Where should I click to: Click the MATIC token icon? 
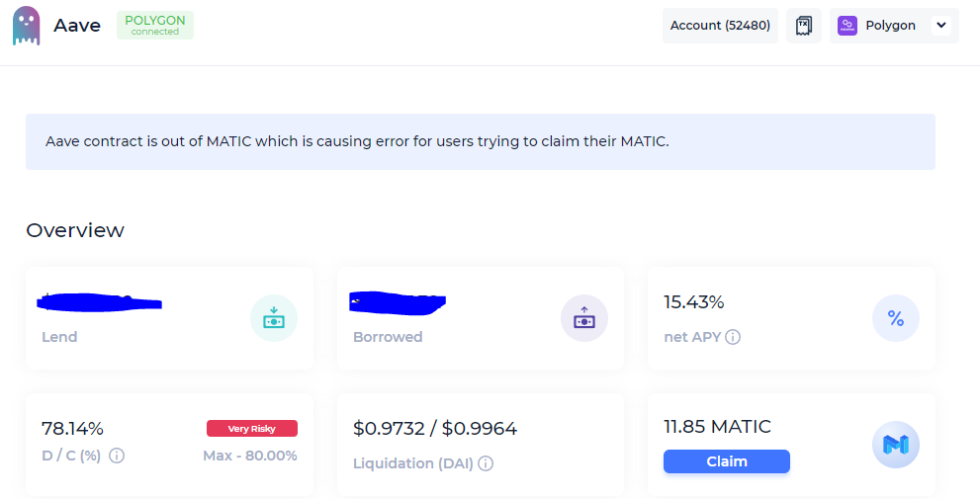click(895, 445)
